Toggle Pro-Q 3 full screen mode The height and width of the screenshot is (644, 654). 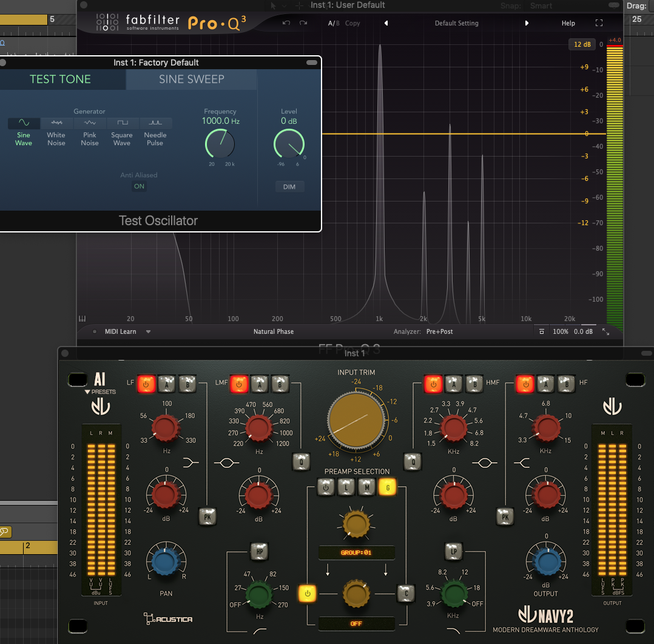click(x=599, y=23)
